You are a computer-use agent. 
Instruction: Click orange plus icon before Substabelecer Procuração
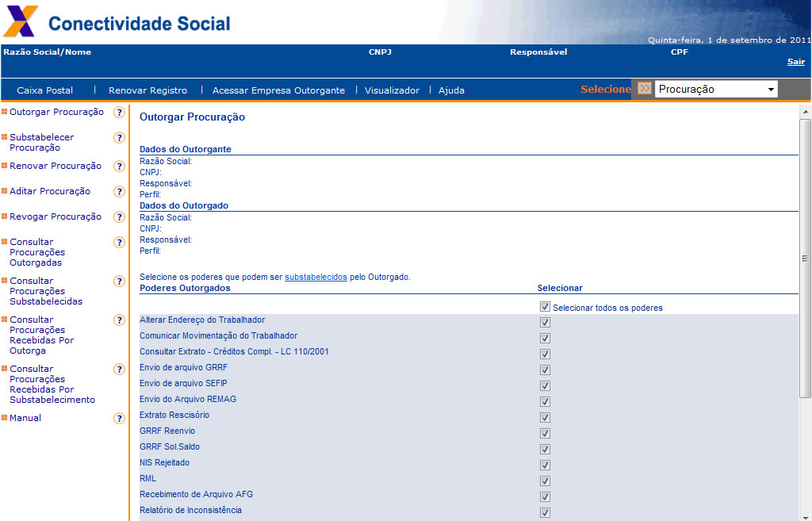click(4, 136)
